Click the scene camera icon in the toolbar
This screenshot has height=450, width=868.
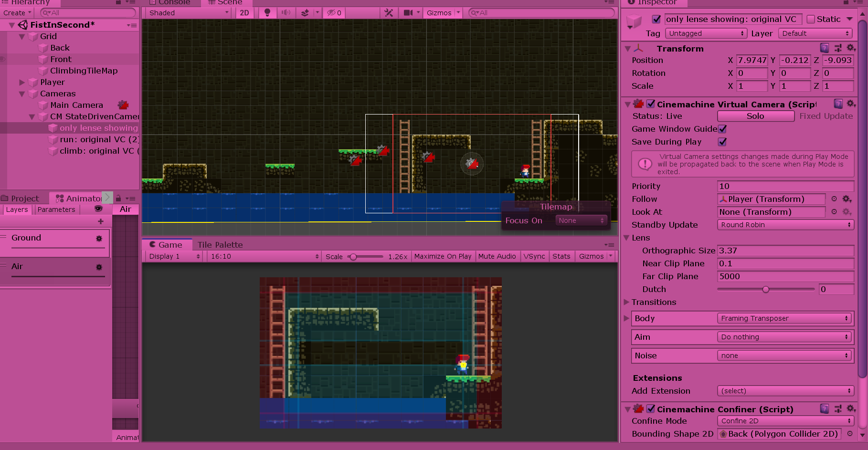tap(406, 13)
